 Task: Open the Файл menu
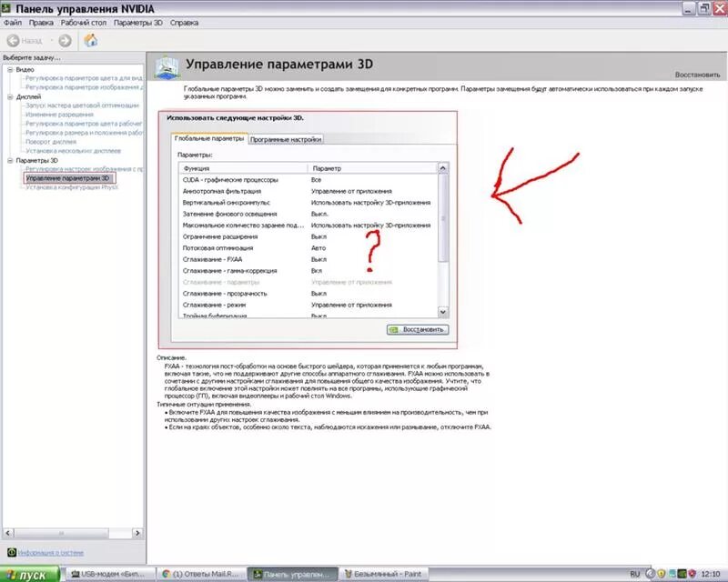tap(13, 23)
